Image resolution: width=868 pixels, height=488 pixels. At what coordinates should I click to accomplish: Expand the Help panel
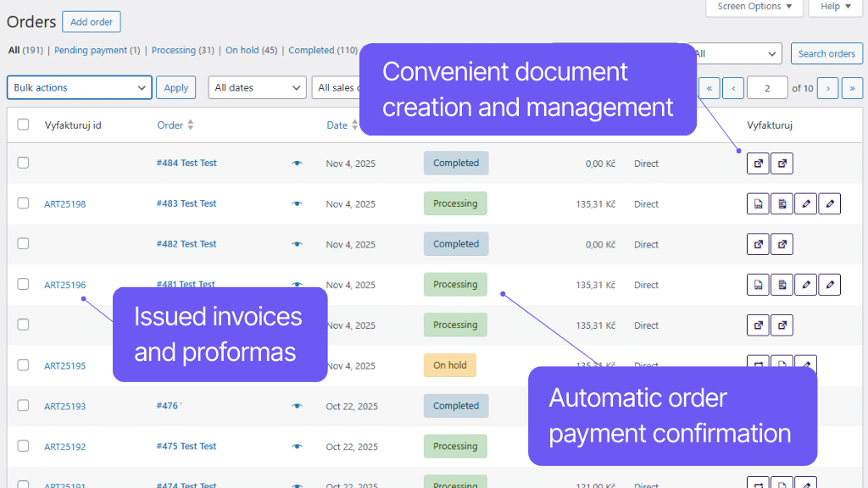pos(835,7)
